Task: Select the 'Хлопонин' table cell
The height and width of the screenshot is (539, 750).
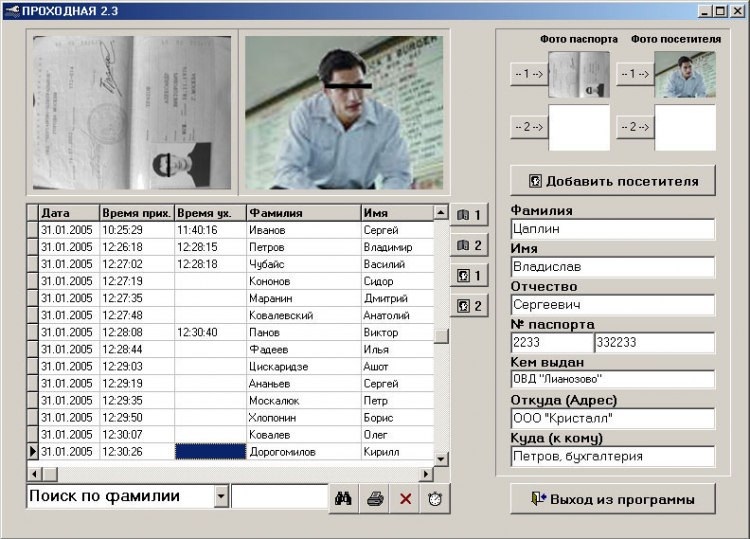Action: point(304,418)
